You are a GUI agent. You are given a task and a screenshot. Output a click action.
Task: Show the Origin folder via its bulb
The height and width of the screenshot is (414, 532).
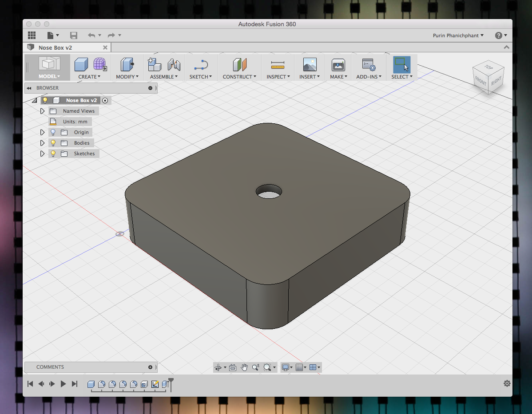click(x=53, y=132)
